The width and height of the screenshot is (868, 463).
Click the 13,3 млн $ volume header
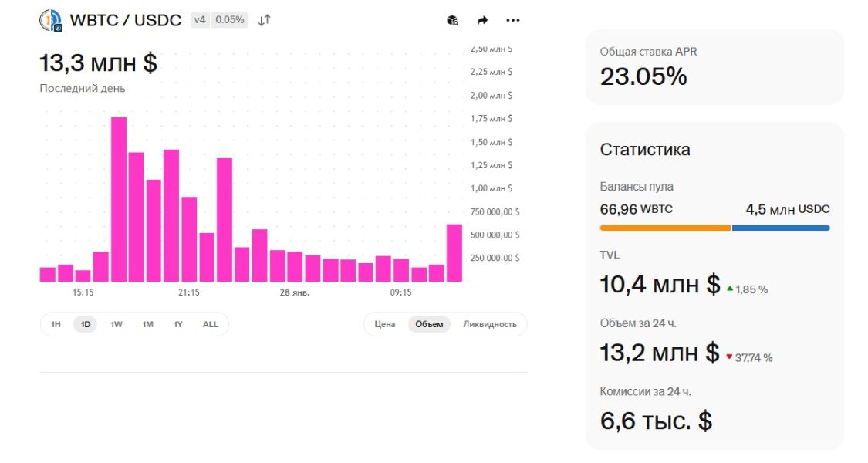(x=98, y=62)
